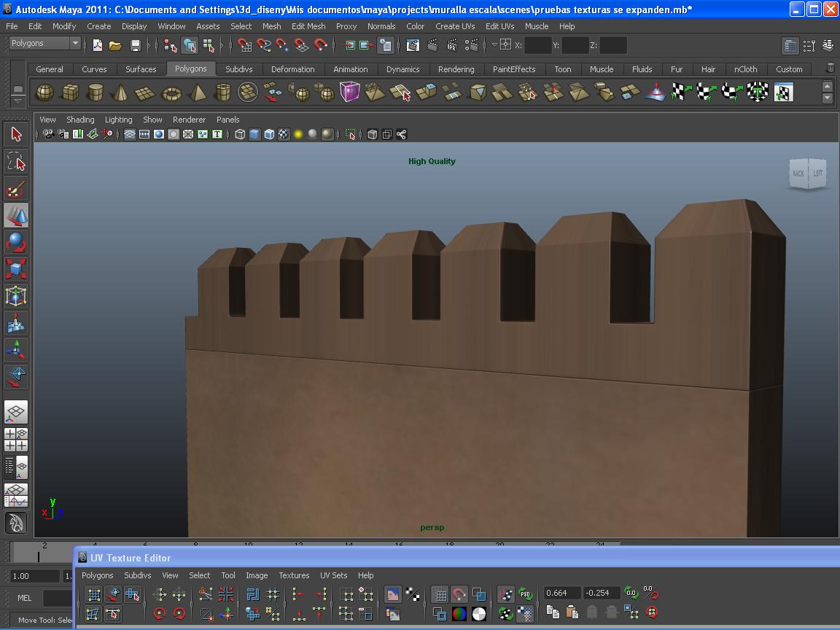Create a polygon torus from shelf

(x=171, y=93)
